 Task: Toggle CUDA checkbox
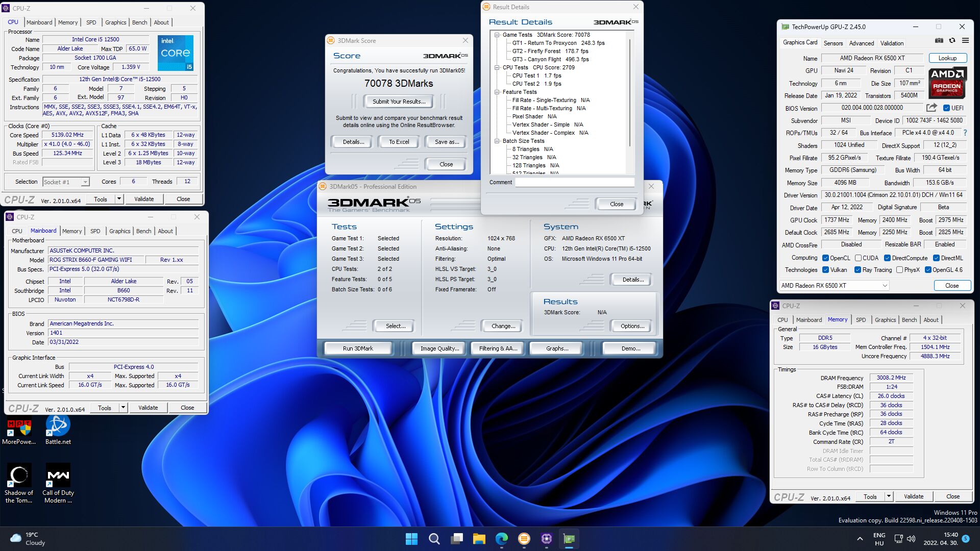[x=858, y=258]
